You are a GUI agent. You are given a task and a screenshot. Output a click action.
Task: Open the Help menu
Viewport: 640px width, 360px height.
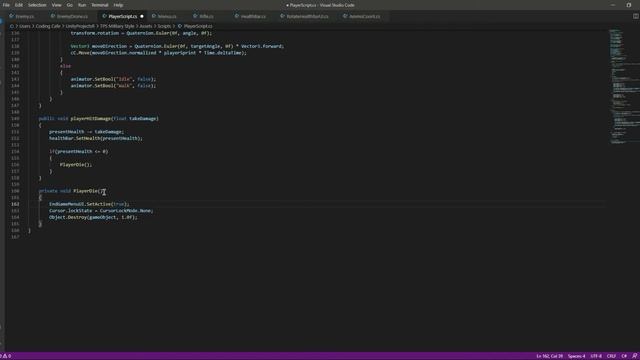[x=118, y=5]
